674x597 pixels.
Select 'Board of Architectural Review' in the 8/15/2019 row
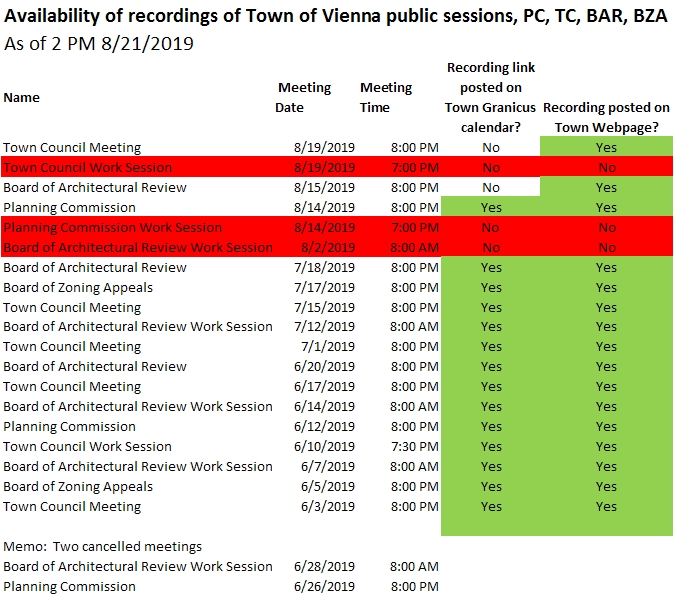[95, 187]
